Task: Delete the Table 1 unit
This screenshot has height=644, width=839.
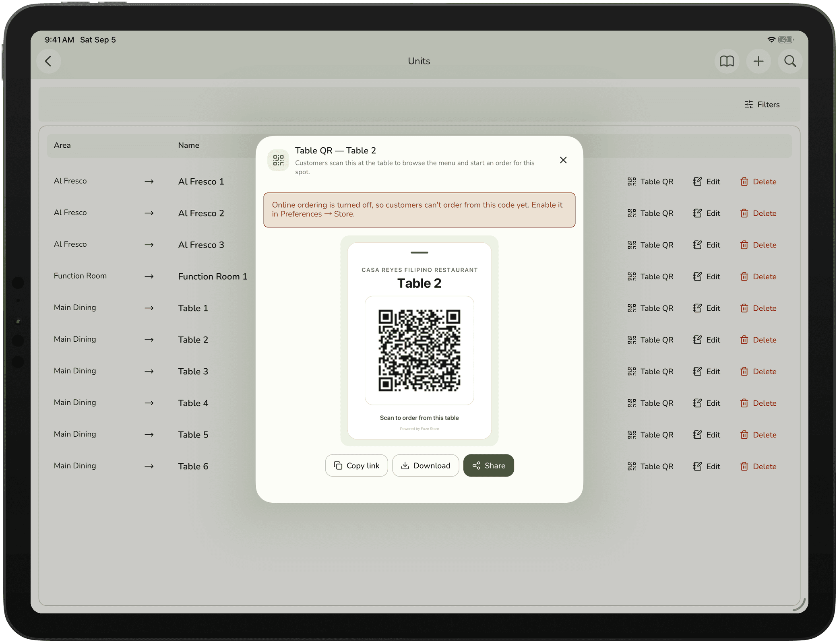Action: pyautogui.click(x=758, y=308)
